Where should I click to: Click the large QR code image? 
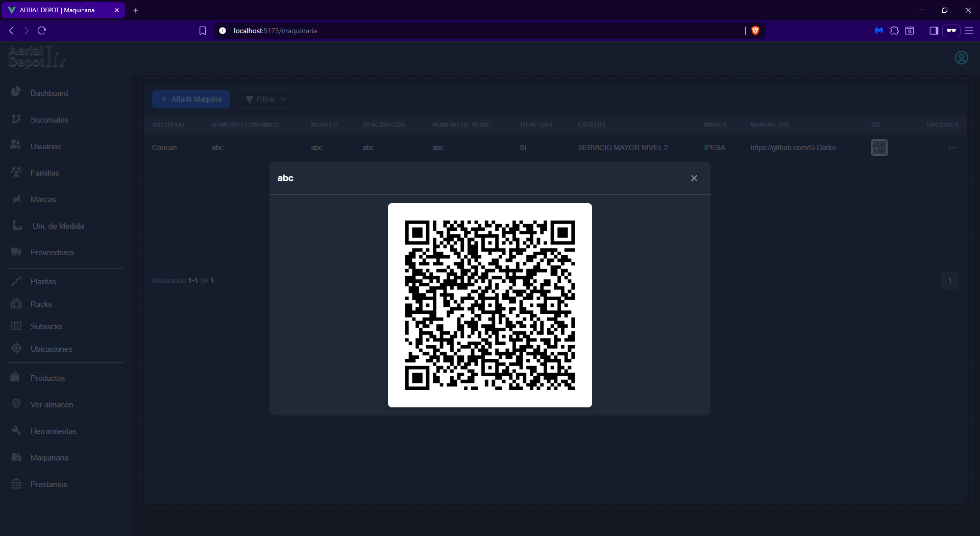tap(490, 305)
